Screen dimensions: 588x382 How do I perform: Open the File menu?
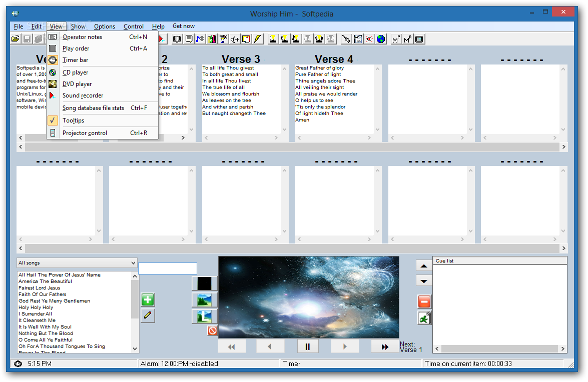coord(19,26)
